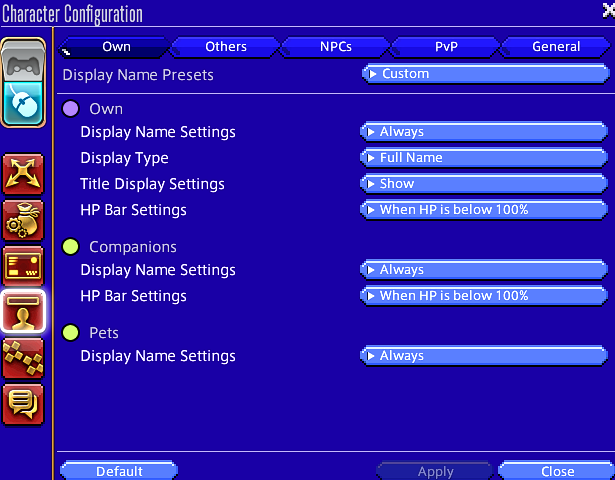Image resolution: width=615 pixels, height=480 pixels.
Task: Switch to the PvP tab
Action: pos(446,47)
